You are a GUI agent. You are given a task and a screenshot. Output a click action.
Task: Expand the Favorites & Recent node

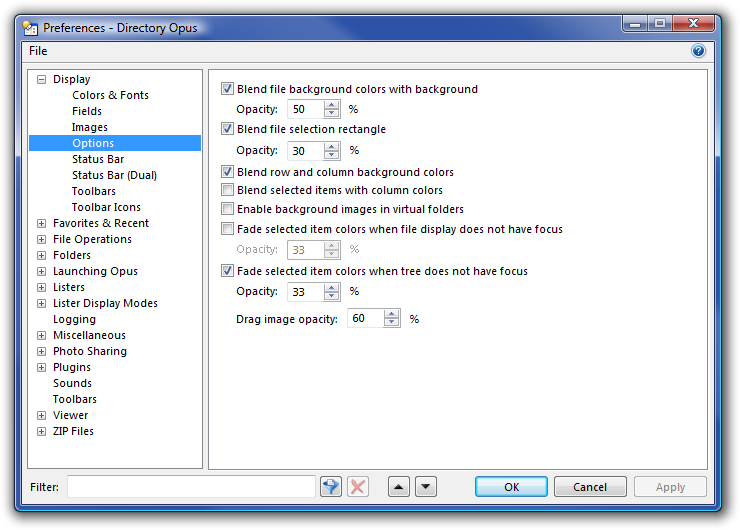click(42, 223)
